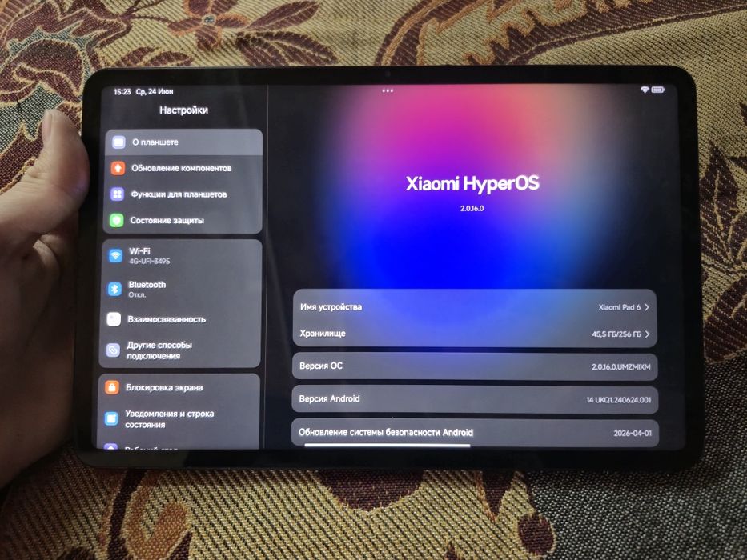Tap the 15:23 clock in status bar

coord(122,91)
